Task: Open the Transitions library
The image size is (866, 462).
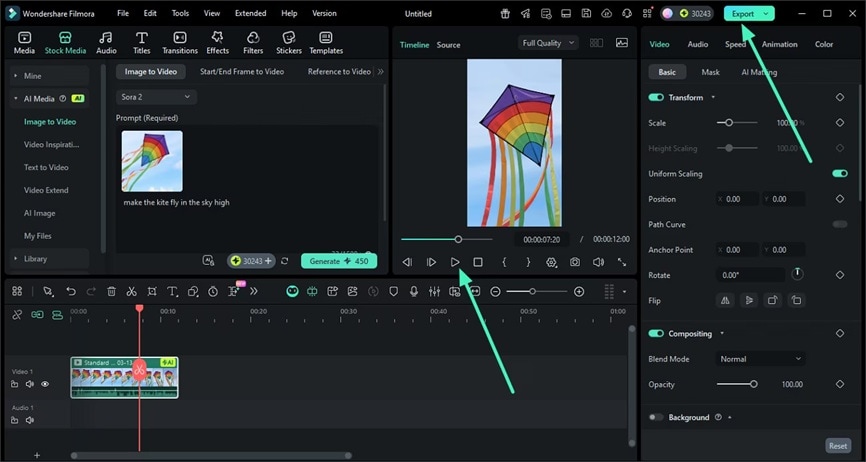Action: 180,41
